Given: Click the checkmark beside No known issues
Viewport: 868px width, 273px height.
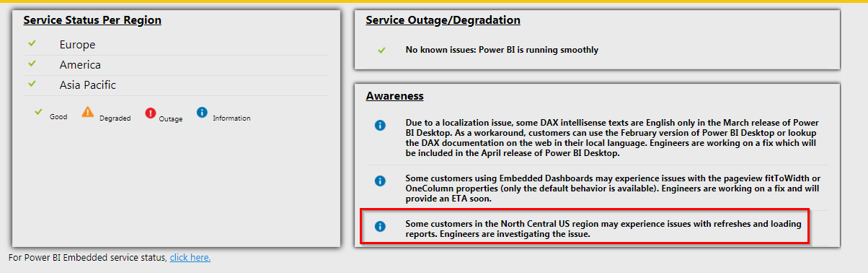Looking at the screenshot, I should point(381,50).
